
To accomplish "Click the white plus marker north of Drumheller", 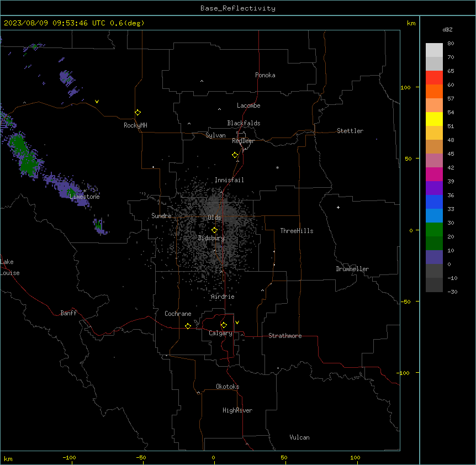I will coord(338,207).
